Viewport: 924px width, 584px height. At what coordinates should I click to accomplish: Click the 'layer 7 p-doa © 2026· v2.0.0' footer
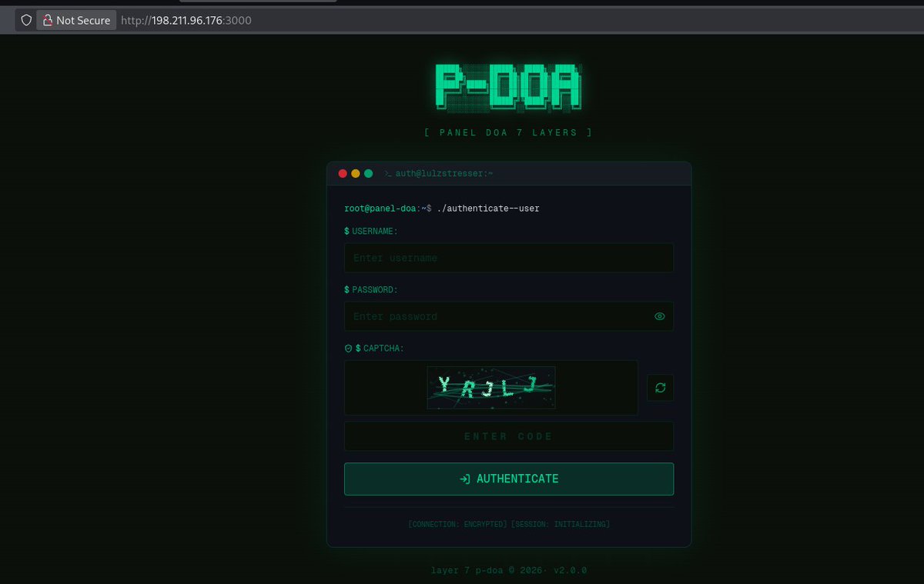click(x=509, y=570)
